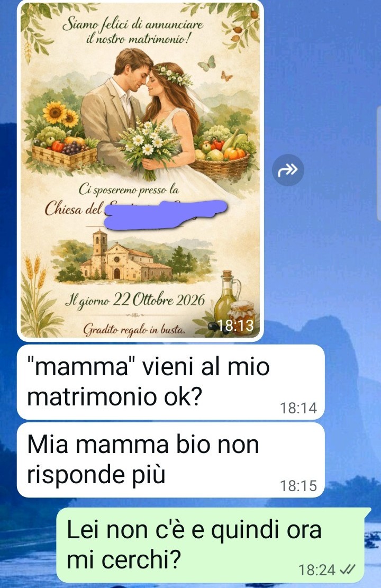Tap the double-check read receipt ticks
This screenshot has height=588, width=381.
(347, 569)
